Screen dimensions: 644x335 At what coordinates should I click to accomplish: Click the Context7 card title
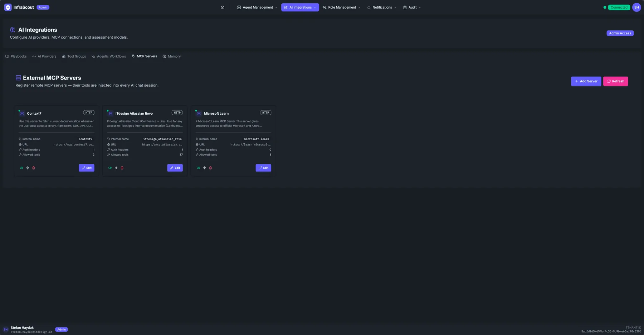click(34, 114)
